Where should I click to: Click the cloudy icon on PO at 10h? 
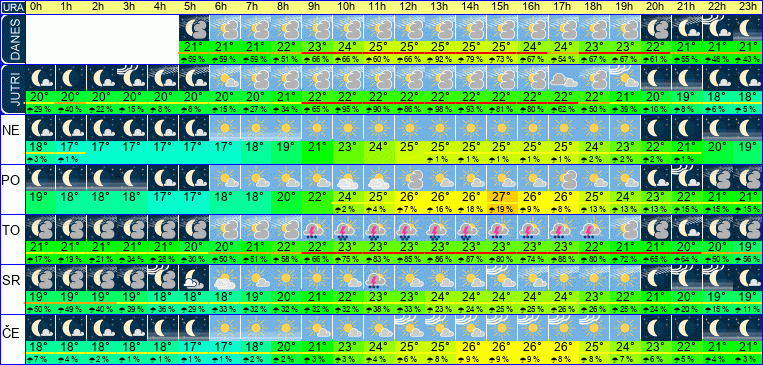coord(347,178)
